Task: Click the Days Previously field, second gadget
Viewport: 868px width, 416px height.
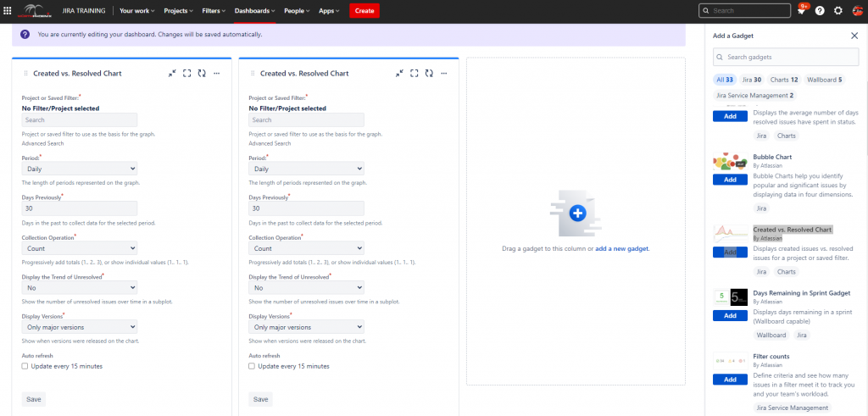Action: 307,208
